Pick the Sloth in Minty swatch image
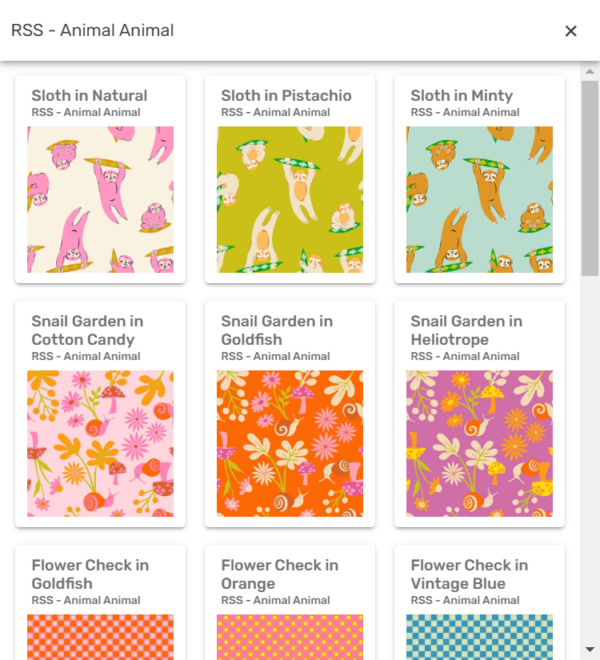Screen dimensions: 600x660 pos(479,199)
